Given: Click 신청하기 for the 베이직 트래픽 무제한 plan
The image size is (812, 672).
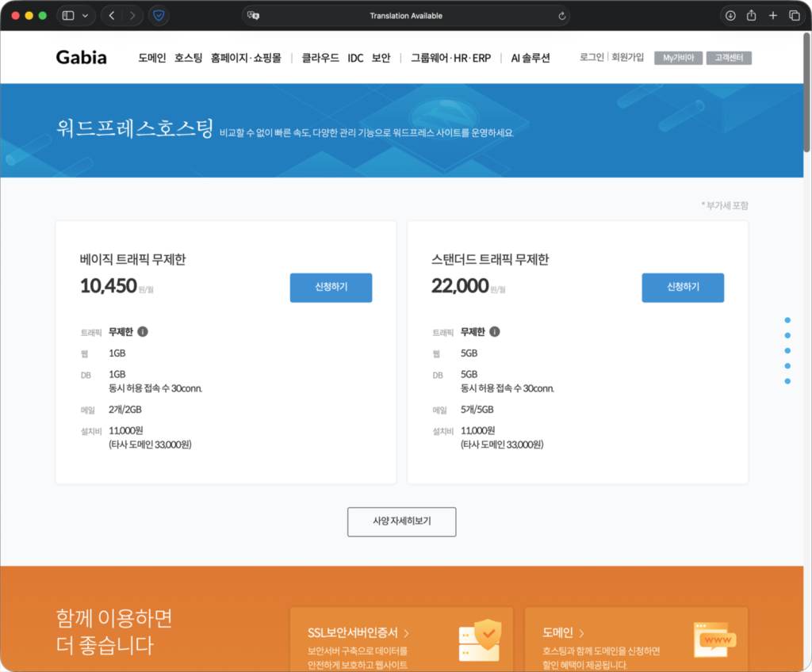Looking at the screenshot, I should pos(331,288).
